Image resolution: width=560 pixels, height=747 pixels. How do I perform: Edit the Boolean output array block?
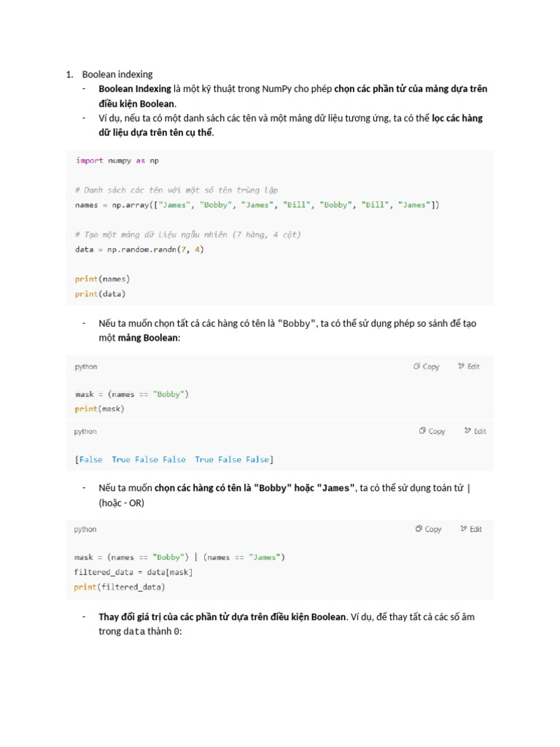[x=475, y=432]
